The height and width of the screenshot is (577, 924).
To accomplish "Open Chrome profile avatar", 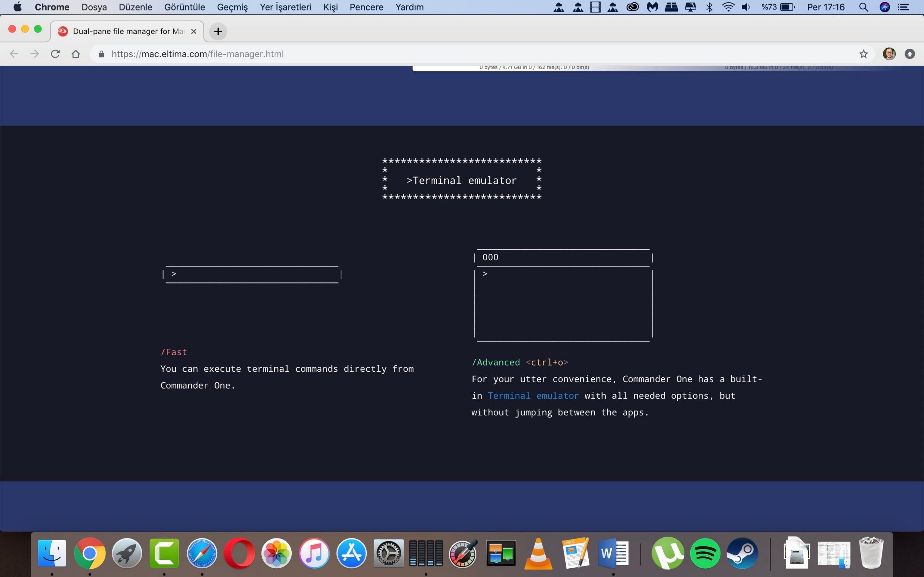I will (889, 54).
